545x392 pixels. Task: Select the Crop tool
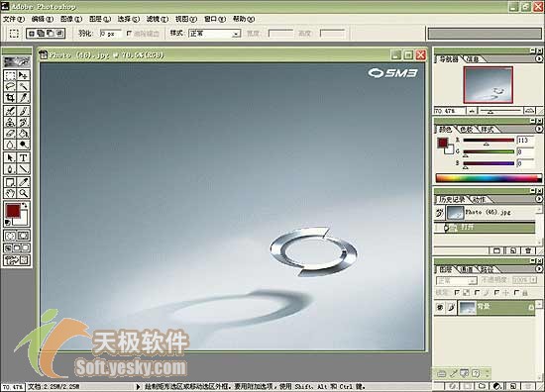pyautogui.click(x=10, y=98)
